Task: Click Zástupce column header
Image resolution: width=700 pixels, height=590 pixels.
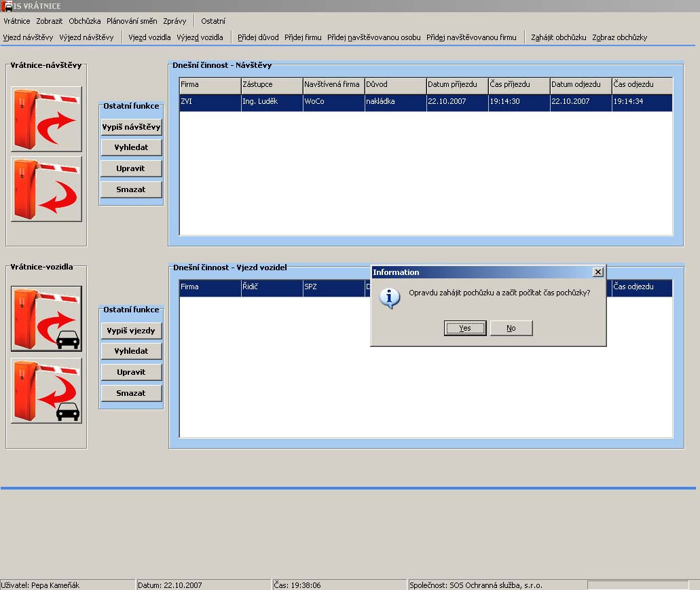Action: point(272,85)
